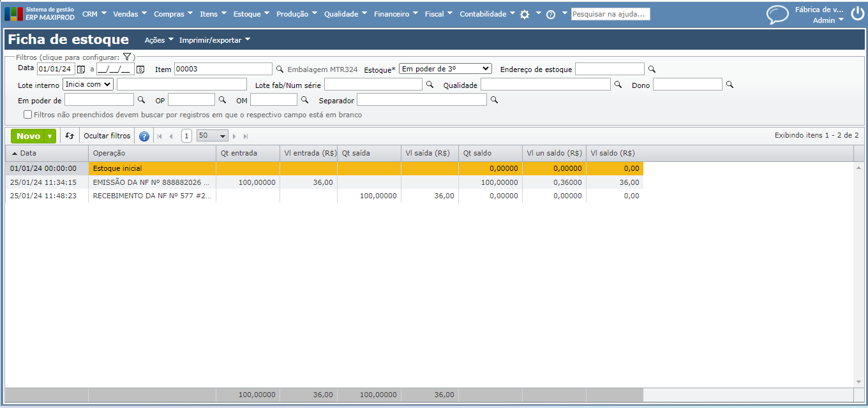Click the blue help question mark icon
868x408 pixels.
click(144, 136)
